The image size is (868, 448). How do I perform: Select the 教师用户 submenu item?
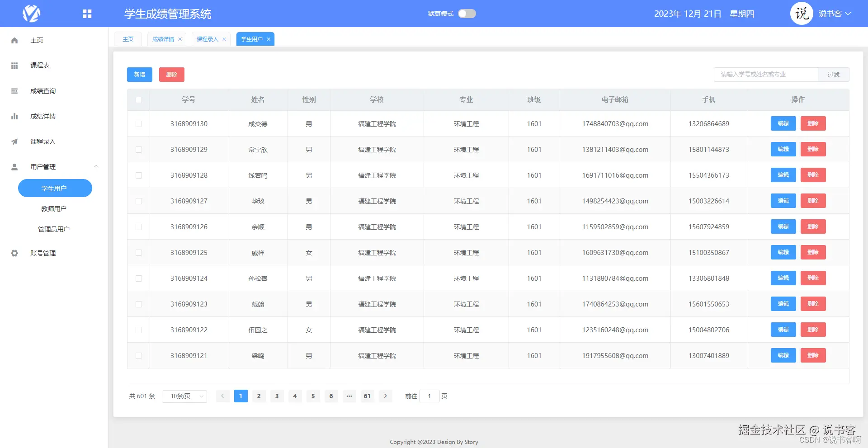[x=54, y=209]
